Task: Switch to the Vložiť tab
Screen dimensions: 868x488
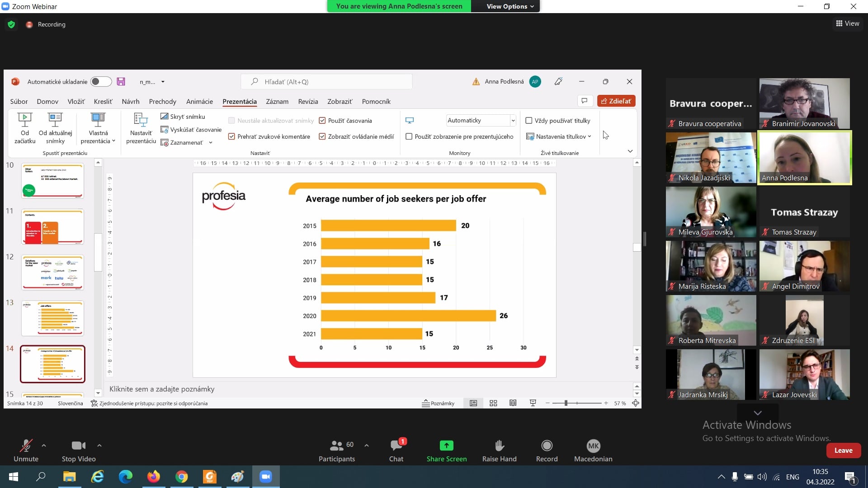Action: click(x=76, y=102)
